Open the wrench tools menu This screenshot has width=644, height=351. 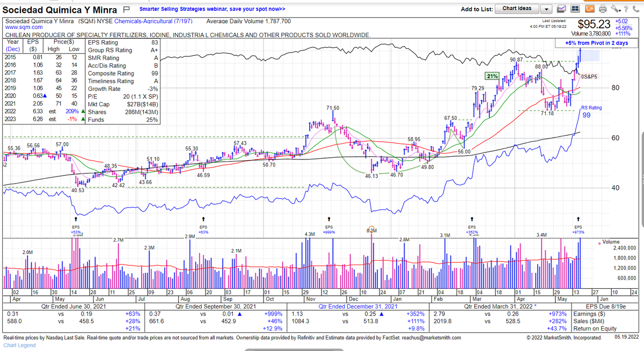coord(614,9)
